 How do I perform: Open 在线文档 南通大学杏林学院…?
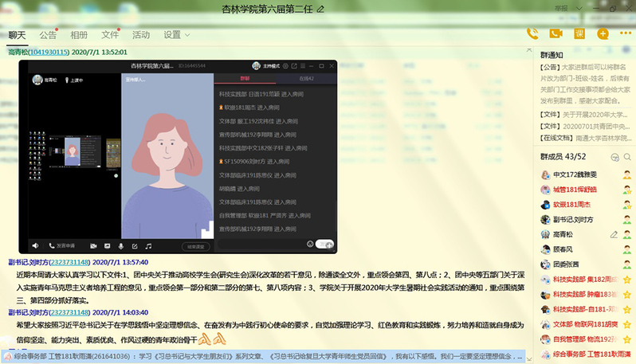point(585,139)
